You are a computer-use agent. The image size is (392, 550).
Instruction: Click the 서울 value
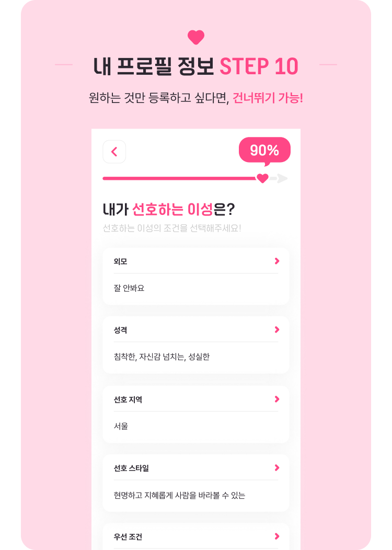pos(121,426)
